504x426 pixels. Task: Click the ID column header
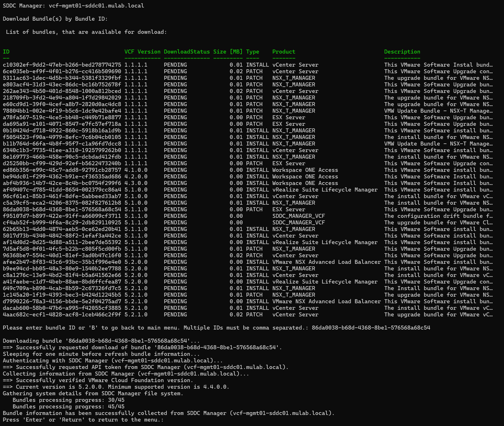[6, 52]
